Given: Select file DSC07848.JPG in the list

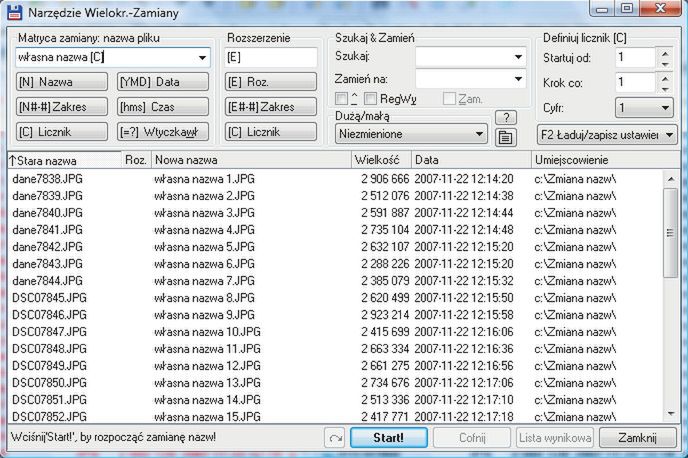Looking at the screenshot, I should click(49, 349).
